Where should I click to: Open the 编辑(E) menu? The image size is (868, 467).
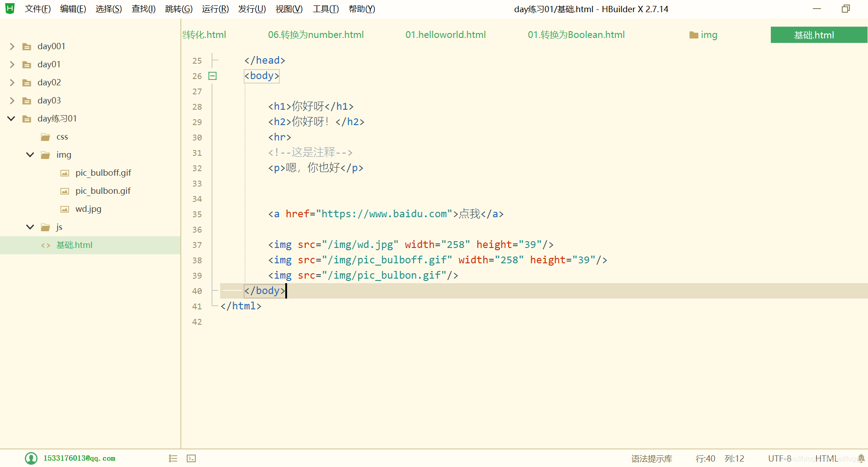pyautogui.click(x=73, y=9)
